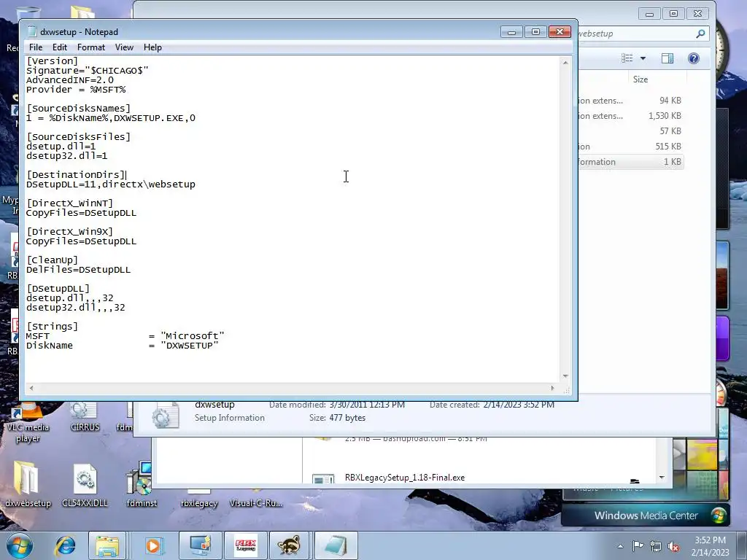The width and height of the screenshot is (747, 560).
Task: Click the computer display taskbar icon
Action: (200, 545)
